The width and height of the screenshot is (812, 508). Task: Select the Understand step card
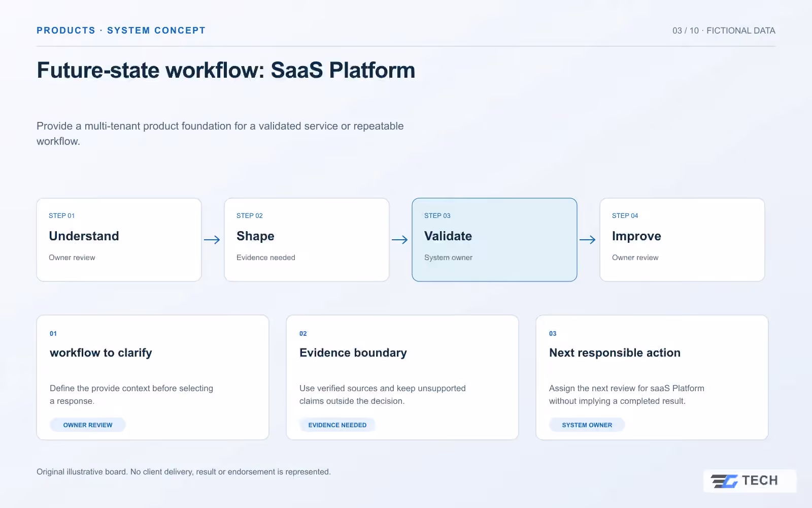[119, 240]
